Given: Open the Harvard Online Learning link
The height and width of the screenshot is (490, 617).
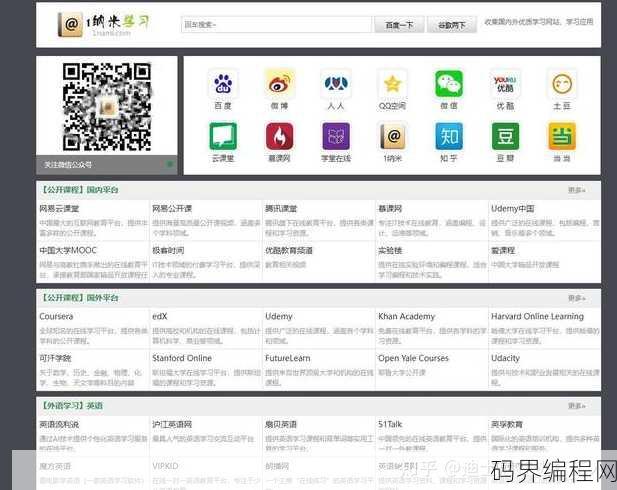Looking at the screenshot, I should coord(538,316).
